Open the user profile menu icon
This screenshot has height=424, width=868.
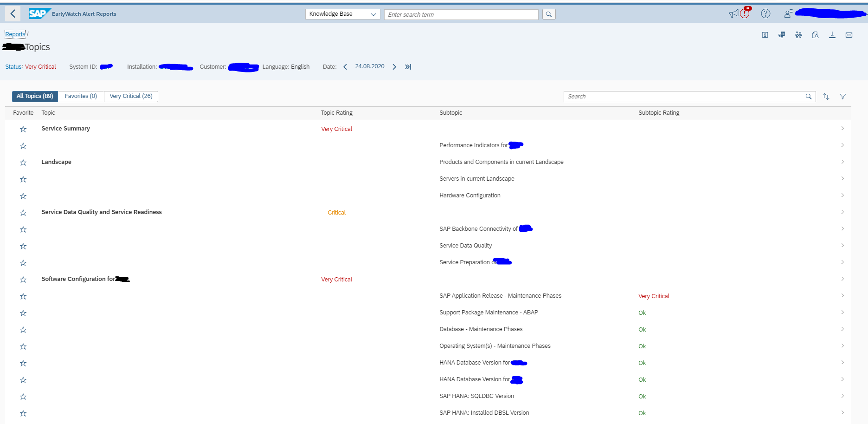click(x=788, y=14)
